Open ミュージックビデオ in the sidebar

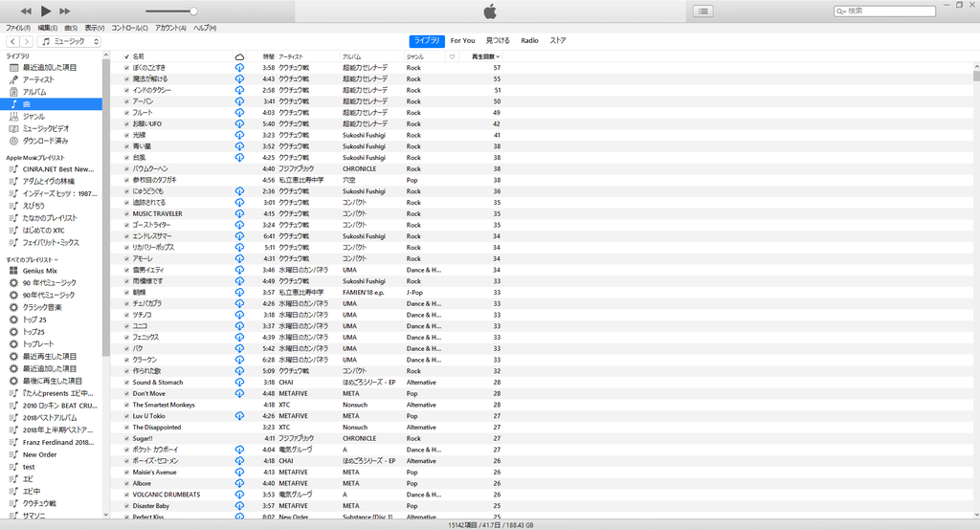(46, 128)
